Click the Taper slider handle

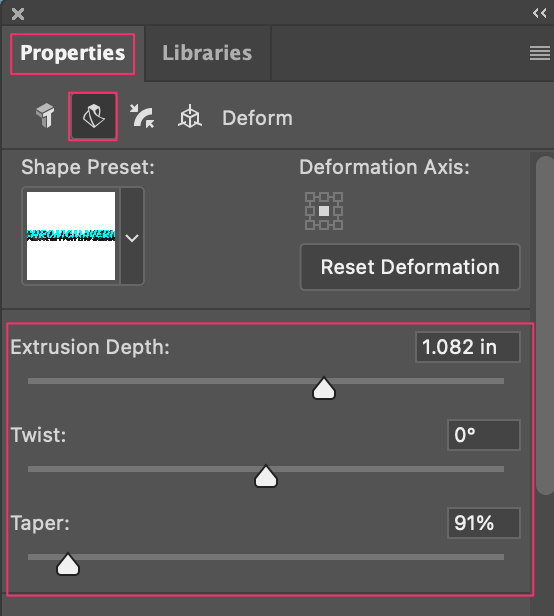tap(68, 564)
